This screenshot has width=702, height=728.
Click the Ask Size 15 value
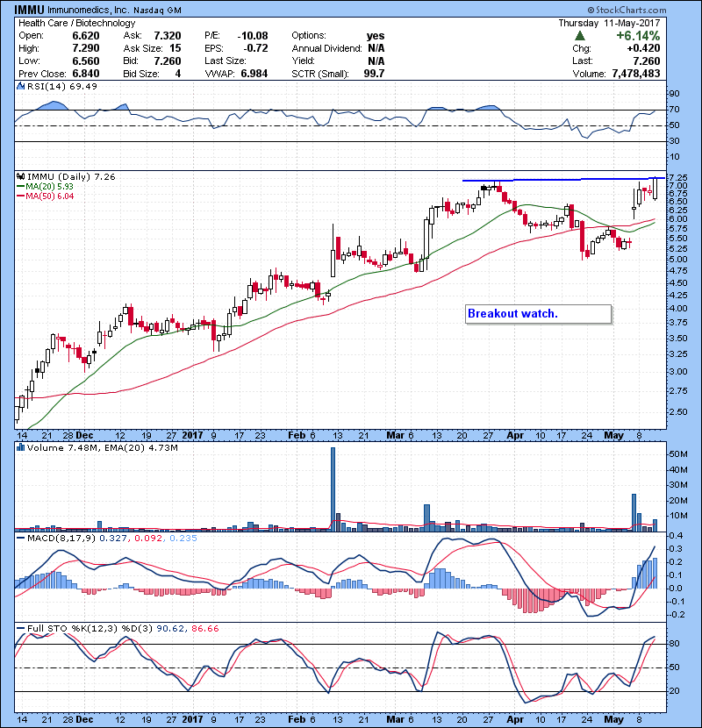pyautogui.click(x=175, y=48)
